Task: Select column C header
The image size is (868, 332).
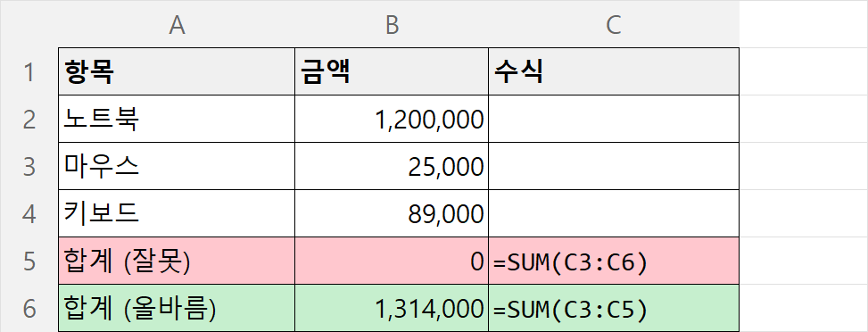Action: click(x=614, y=24)
